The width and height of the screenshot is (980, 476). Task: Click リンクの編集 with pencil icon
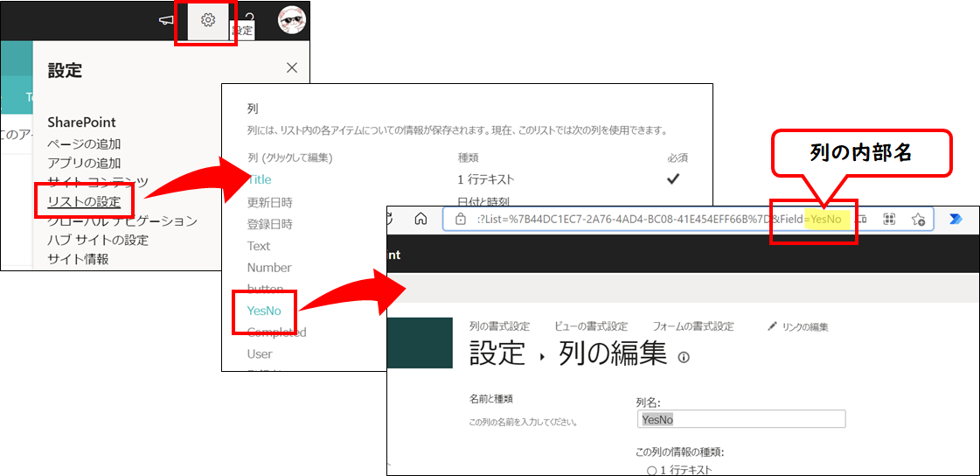(798, 326)
